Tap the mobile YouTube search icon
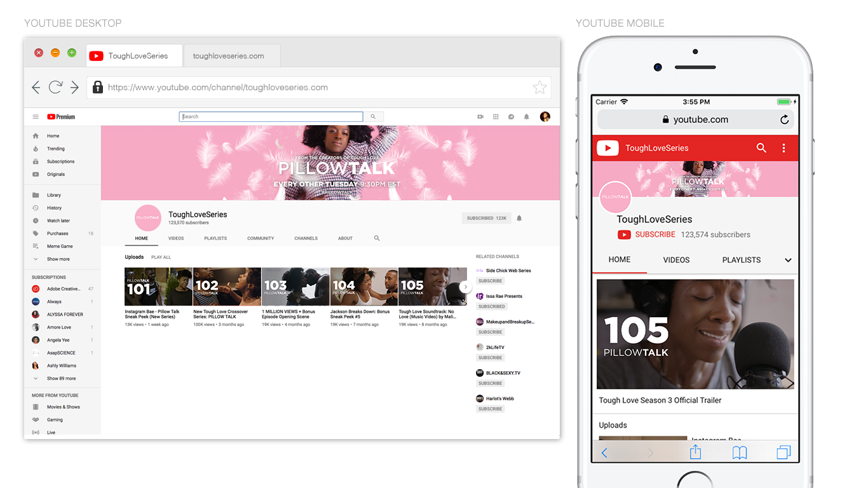This screenshot has height=488, width=868. point(761,148)
